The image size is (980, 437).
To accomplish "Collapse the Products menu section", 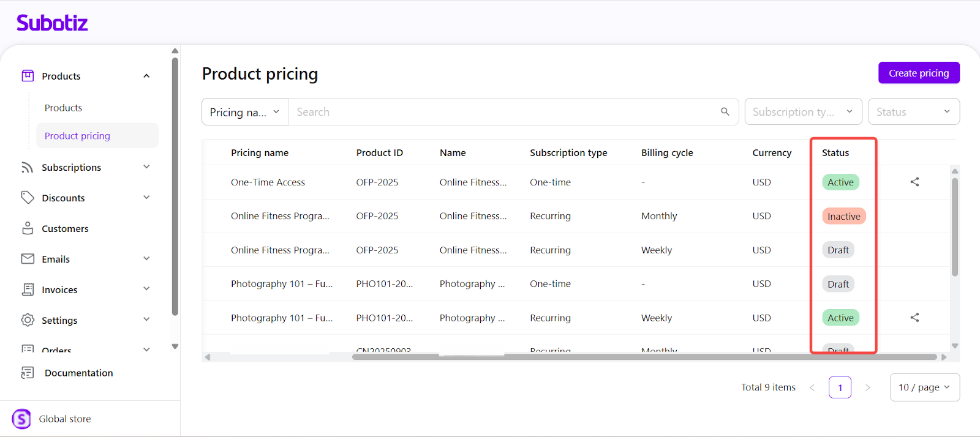I will click(146, 76).
